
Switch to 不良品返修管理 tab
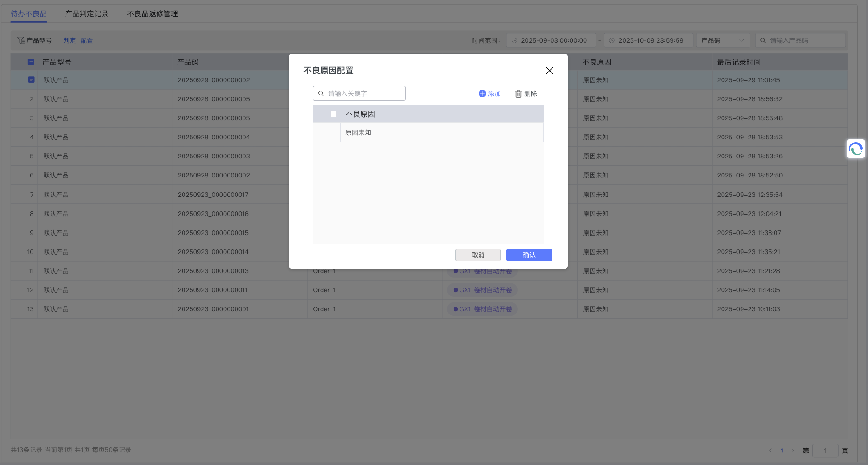pos(152,14)
